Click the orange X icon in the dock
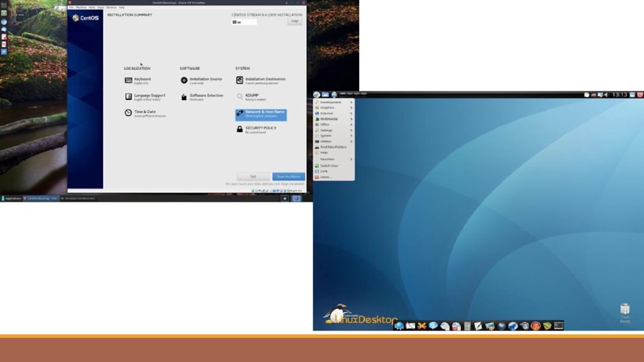Image resolution: width=644 pixels, height=362 pixels. (x=422, y=326)
